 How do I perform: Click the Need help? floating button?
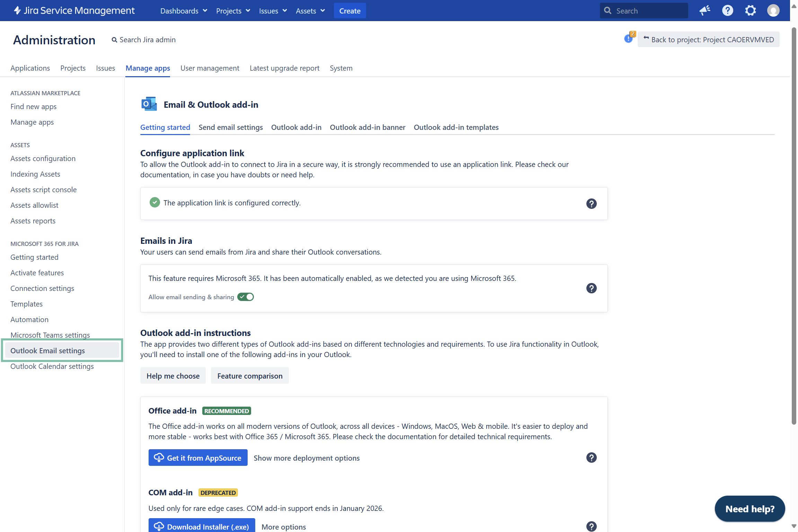coord(750,509)
